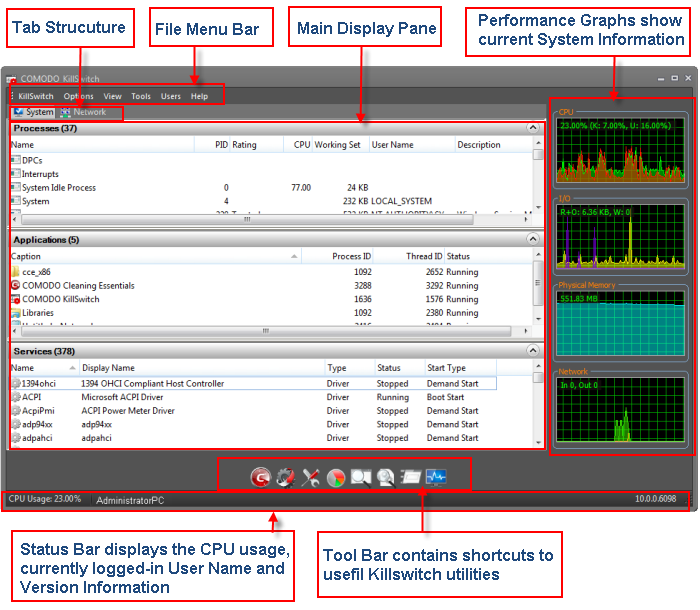
Task: Collapse the Services (378) section
Action: coord(533,350)
